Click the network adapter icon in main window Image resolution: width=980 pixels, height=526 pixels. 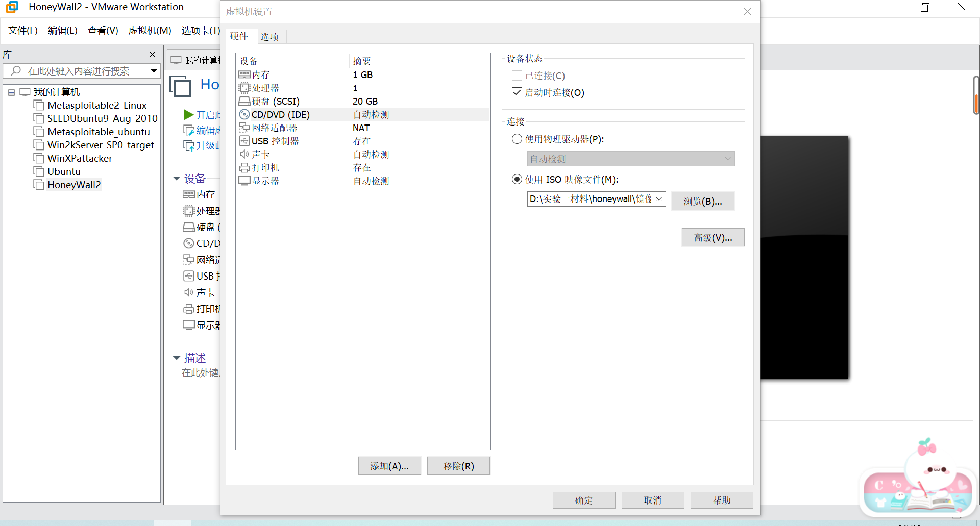pyautogui.click(x=189, y=260)
